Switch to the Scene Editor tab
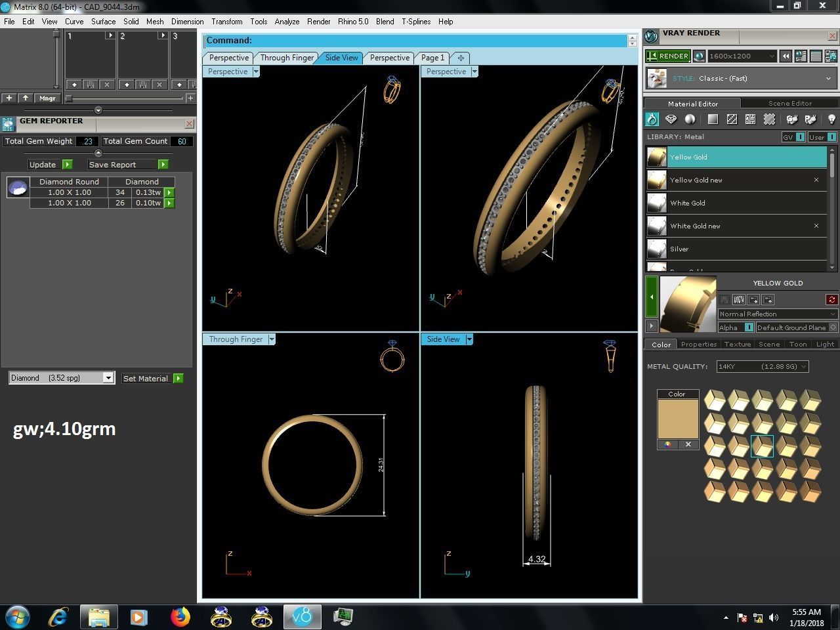Screen dimensions: 840x630 pyautogui.click(x=790, y=103)
